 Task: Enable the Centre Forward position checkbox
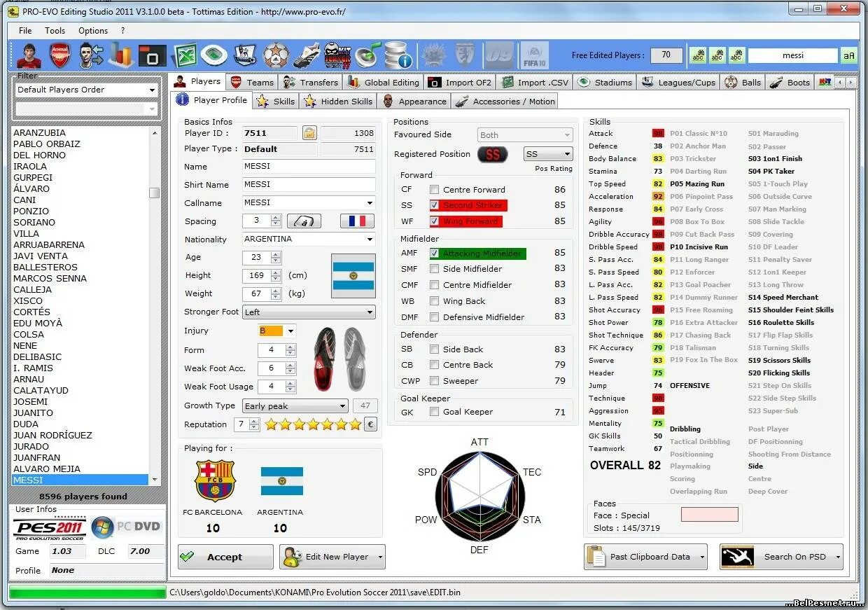click(x=435, y=189)
